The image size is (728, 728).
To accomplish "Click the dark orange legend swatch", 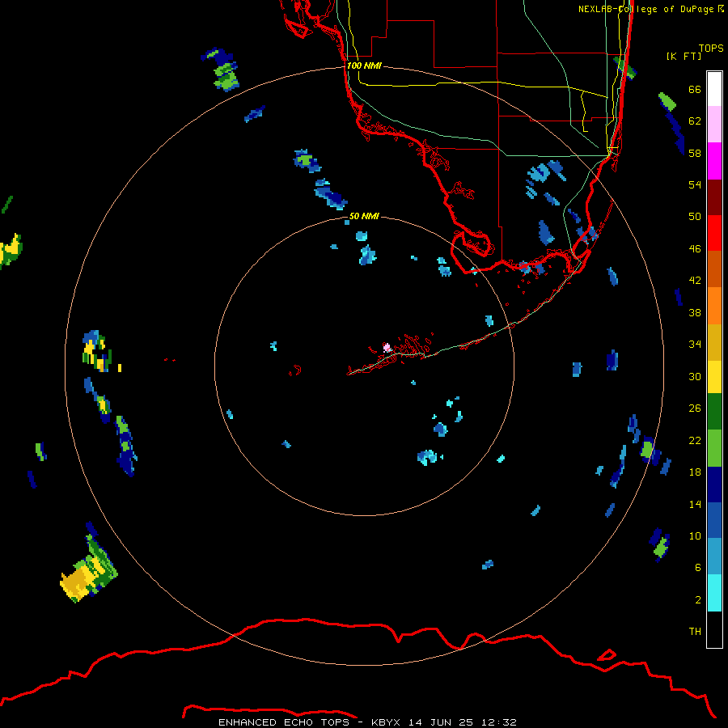I will (714, 269).
